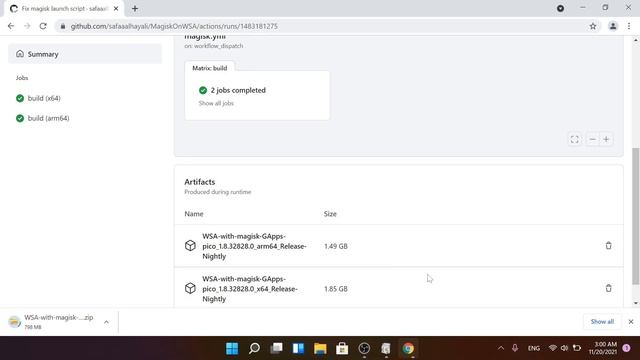Open Microsoft Store from taskbar
640x360 pixels.
(342, 349)
